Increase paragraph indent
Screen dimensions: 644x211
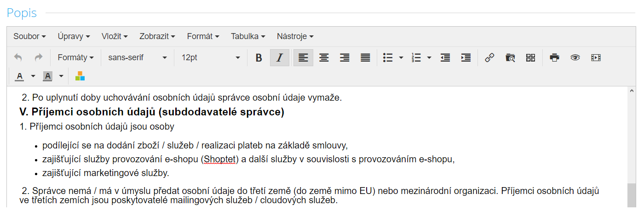tap(466, 57)
